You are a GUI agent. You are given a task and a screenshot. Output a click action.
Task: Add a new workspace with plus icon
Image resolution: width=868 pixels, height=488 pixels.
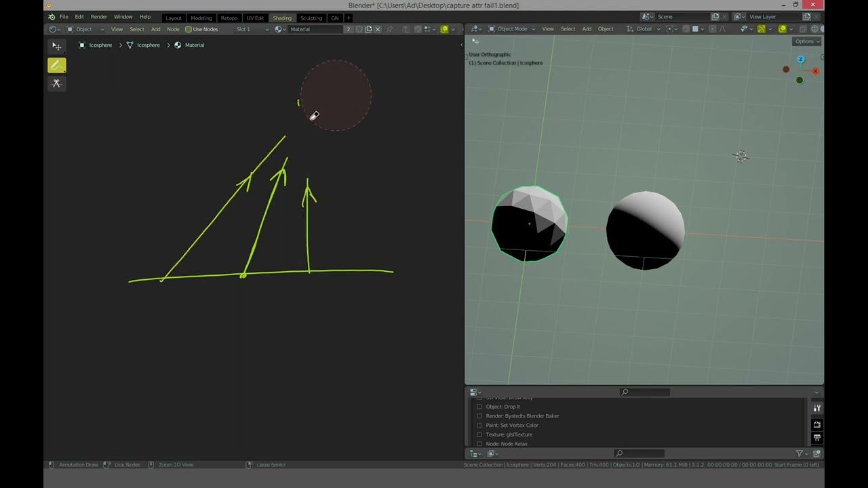click(x=349, y=18)
